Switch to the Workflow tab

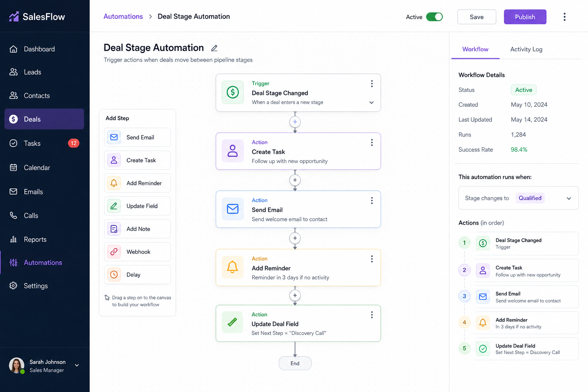point(475,49)
